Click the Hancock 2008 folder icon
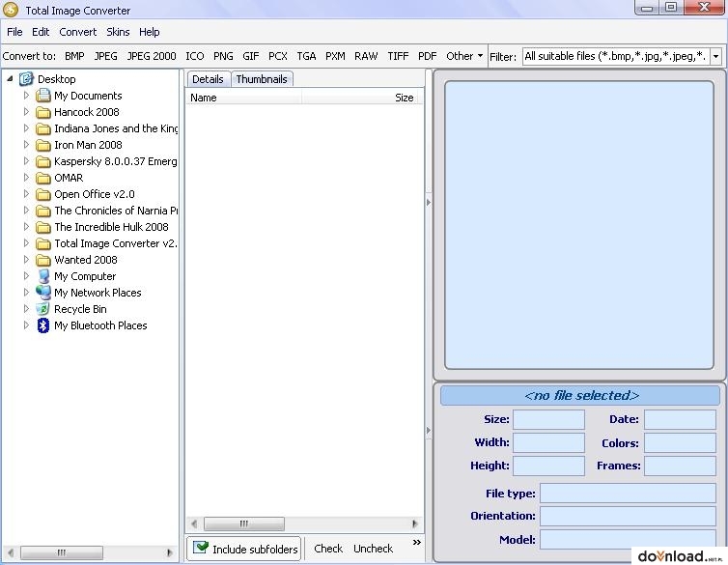The width and height of the screenshot is (728, 565). pos(43,112)
